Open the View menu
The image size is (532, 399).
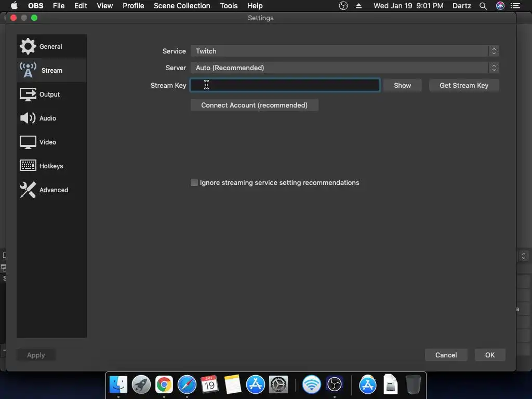coord(104,6)
